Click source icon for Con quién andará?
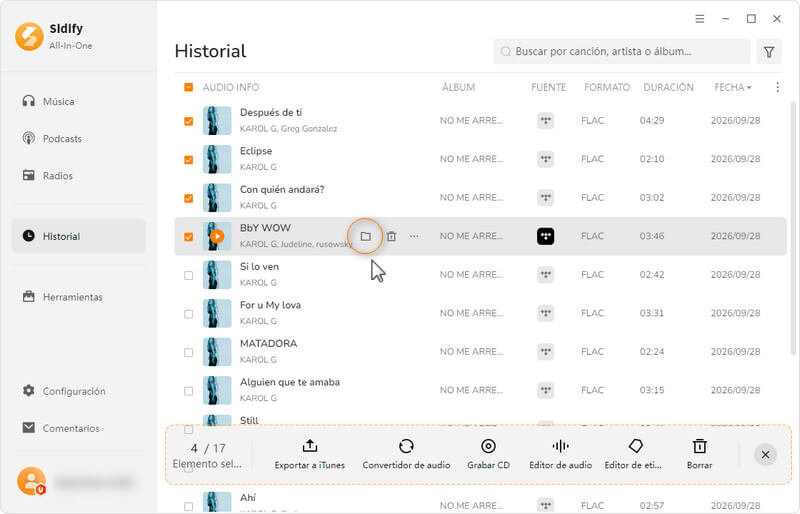The height and width of the screenshot is (514, 800). coord(545,197)
